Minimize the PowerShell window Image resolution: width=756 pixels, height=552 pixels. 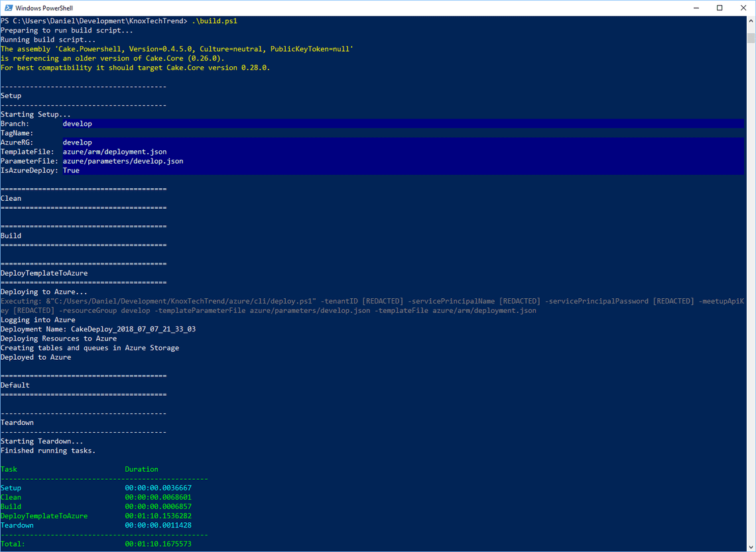696,7
